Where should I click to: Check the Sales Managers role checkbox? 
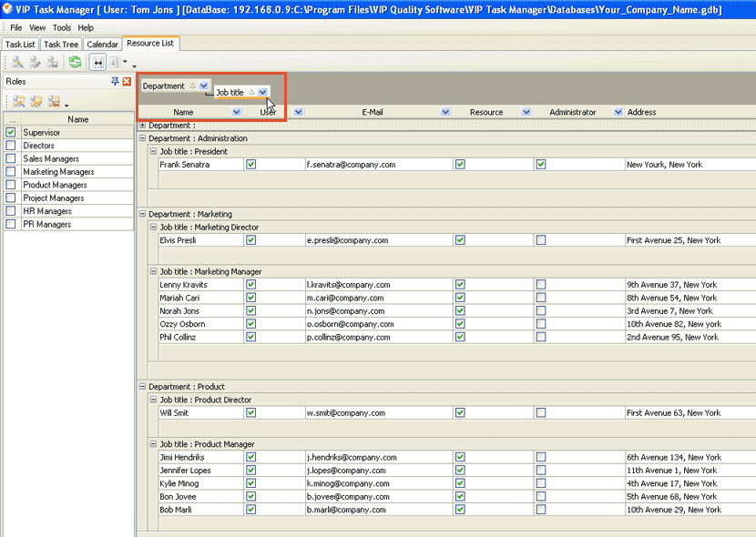pyautogui.click(x=11, y=159)
